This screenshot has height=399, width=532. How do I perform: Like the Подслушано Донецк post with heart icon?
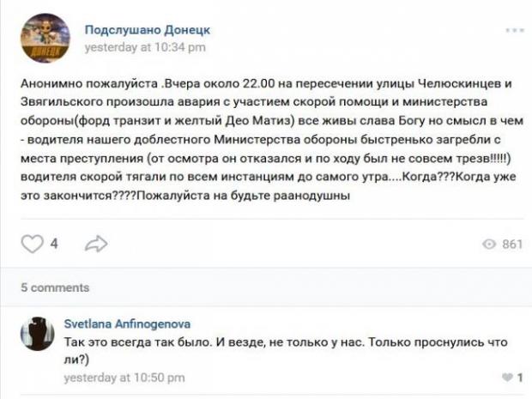click(x=32, y=245)
